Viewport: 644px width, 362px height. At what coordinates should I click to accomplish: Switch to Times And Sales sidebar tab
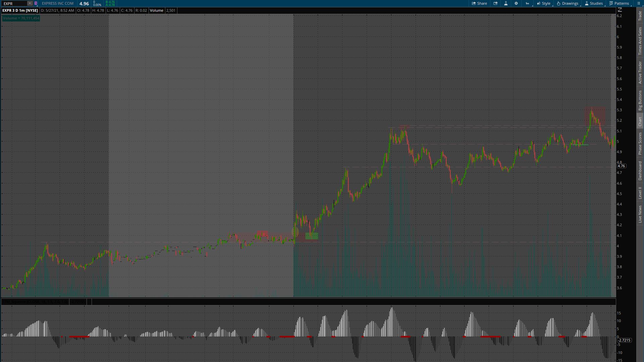(x=640, y=41)
